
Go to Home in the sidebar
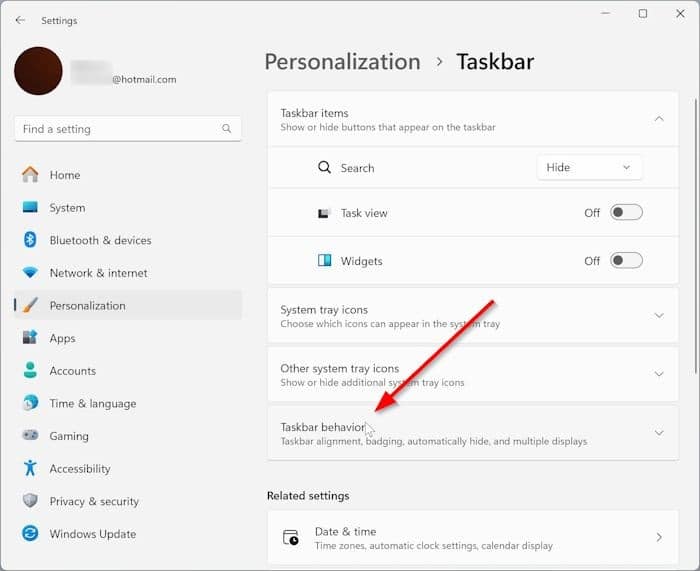tap(65, 175)
